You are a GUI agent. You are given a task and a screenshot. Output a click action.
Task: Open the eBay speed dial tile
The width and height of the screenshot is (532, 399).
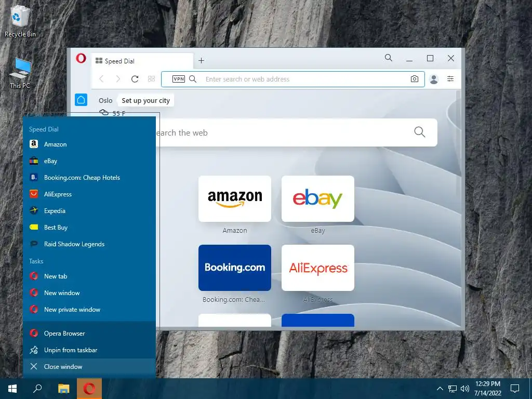coord(318,199)
